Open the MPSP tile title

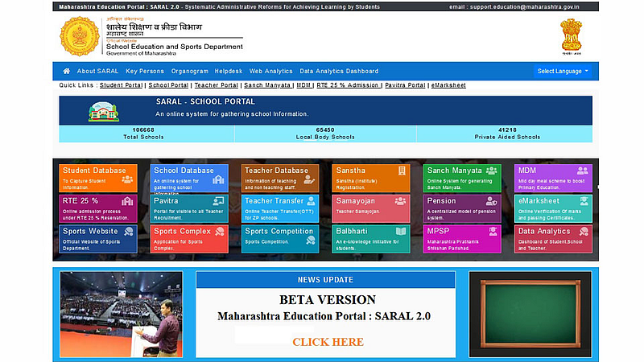tap(438, 231)
